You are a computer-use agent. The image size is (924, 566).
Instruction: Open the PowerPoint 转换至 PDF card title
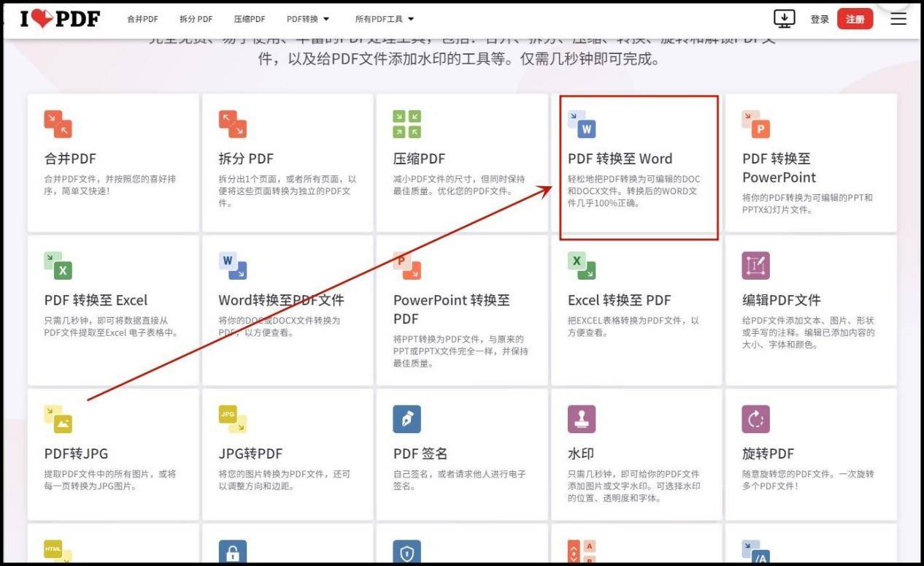(x=451, y=310)
